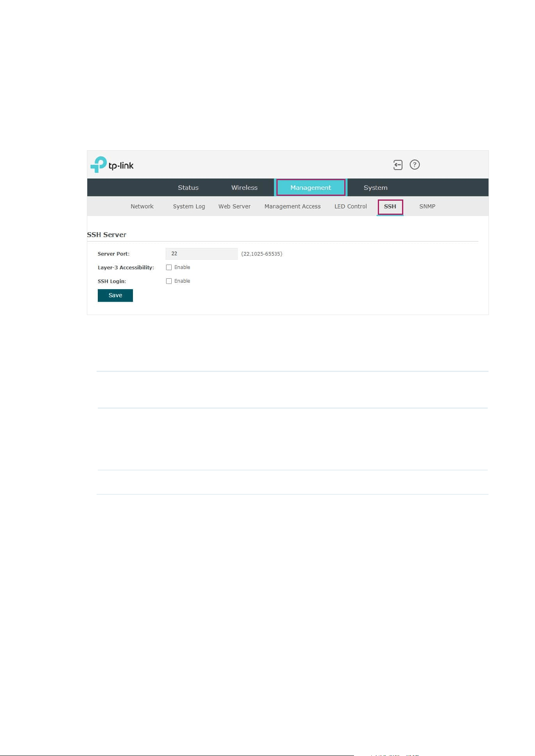Enable Layer-3 Accessibility checkbox
Image resolution: width=535 pixels, height=756 pixels.
169,267
